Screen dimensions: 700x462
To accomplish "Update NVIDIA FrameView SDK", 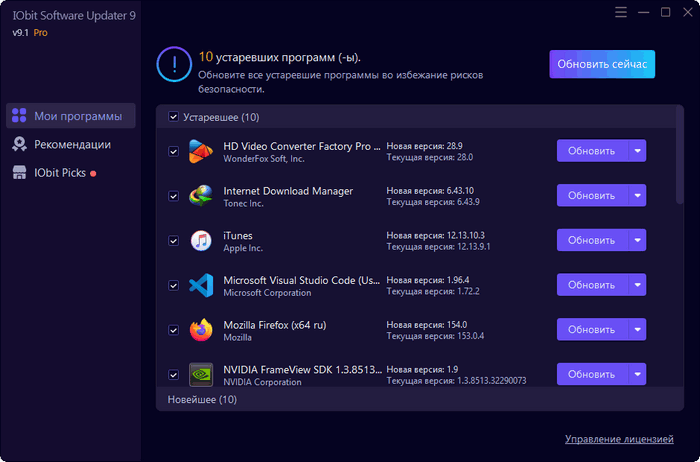I will click(592, 374).
